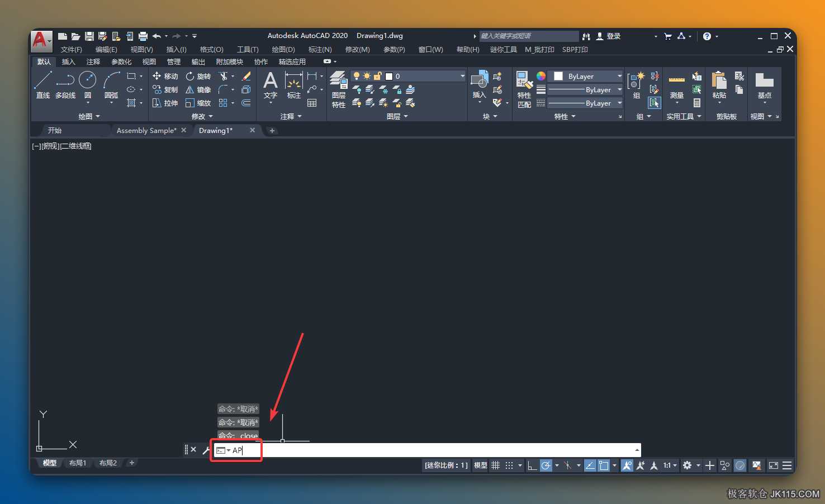This screenshot has width=825, height=504.
Task: Click the Stretch (拉伸) tool
Action: (165, 103)
